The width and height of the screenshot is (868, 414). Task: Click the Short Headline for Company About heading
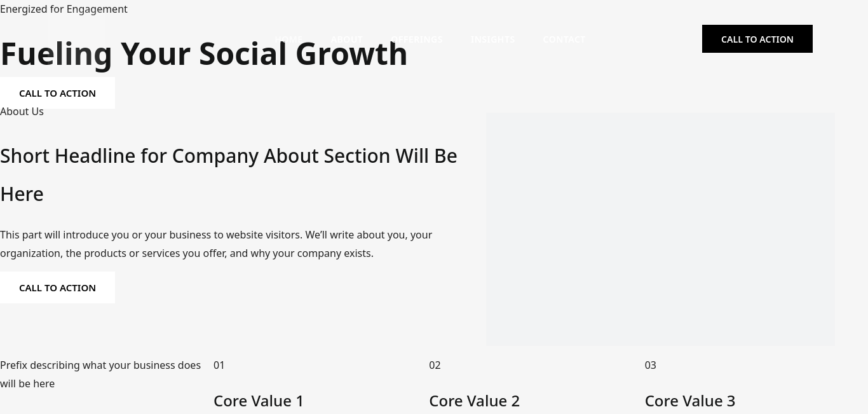[x=229, y=174]
